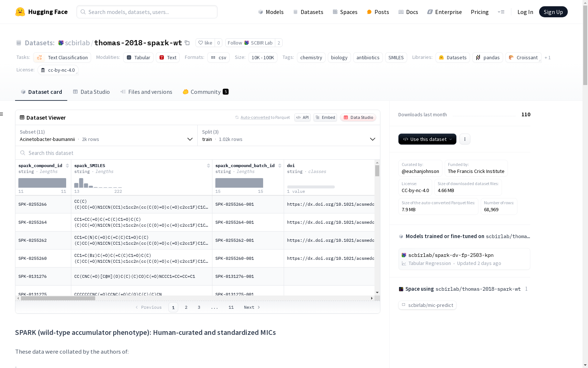Image resolution: width=588 pixels, height=368 pixels.
Task: Click the Sign Up button
Action: 553,12
